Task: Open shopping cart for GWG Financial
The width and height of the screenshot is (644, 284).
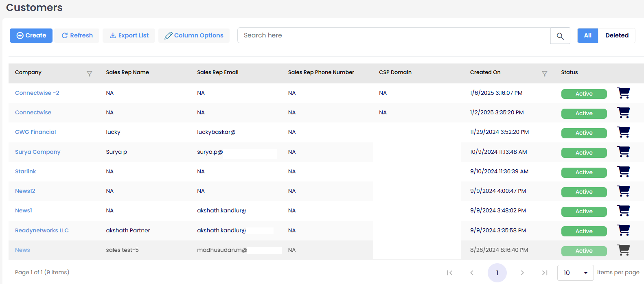Action: [x=623, y=132]
